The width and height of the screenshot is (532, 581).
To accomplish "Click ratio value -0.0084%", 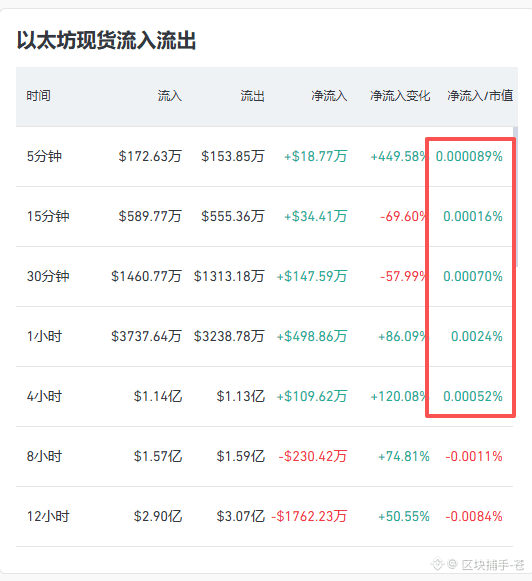I will tap(474, 516).
